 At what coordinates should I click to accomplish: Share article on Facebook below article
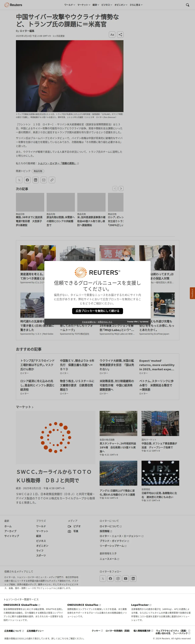(x=27, y=180)
